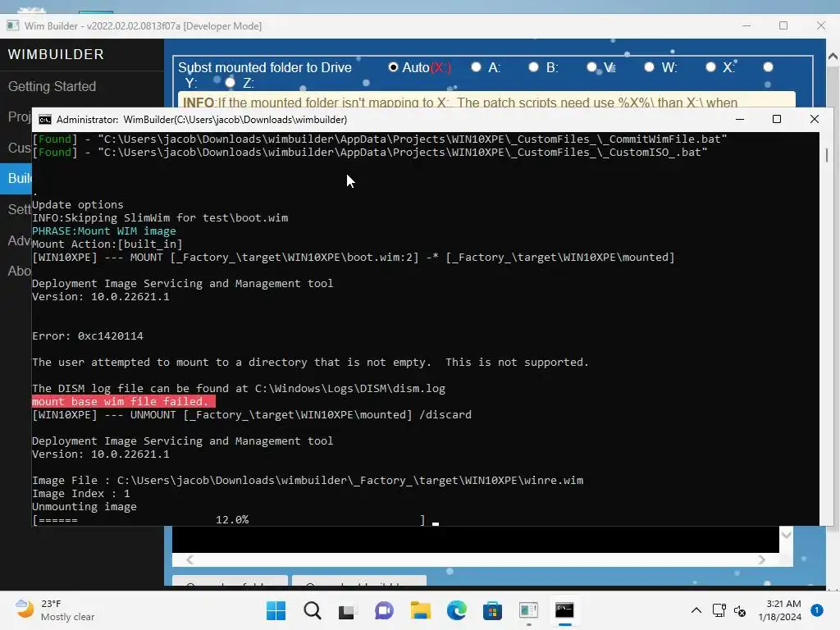Minimize the Wim Builder window
Image resolution: width=840 pixels, height=630 pixels.
coord(746,25)
